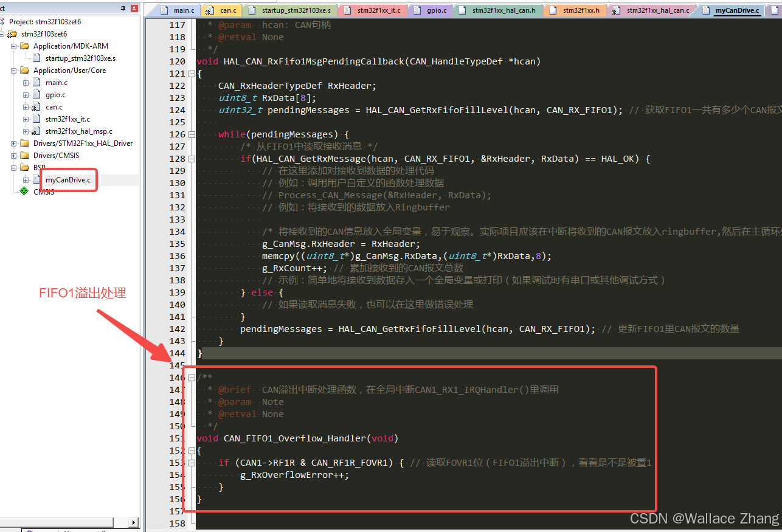Open the stm32f1xx_hal_can.h editor tab
This screenshot has height=532, width=782.
(x=498, y=10)
